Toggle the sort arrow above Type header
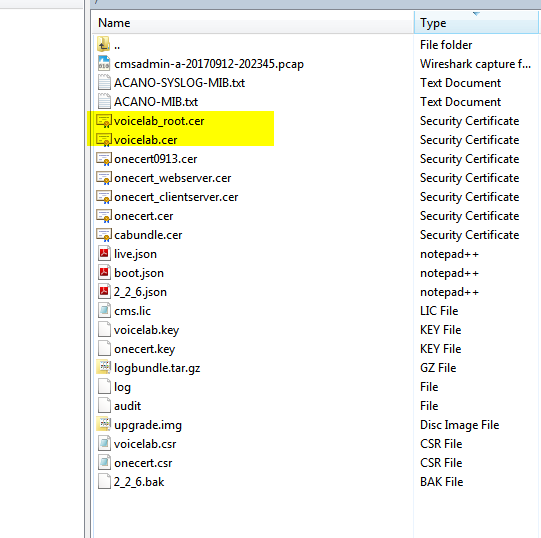This screenshot has width=541, height=538. [476, 14]
